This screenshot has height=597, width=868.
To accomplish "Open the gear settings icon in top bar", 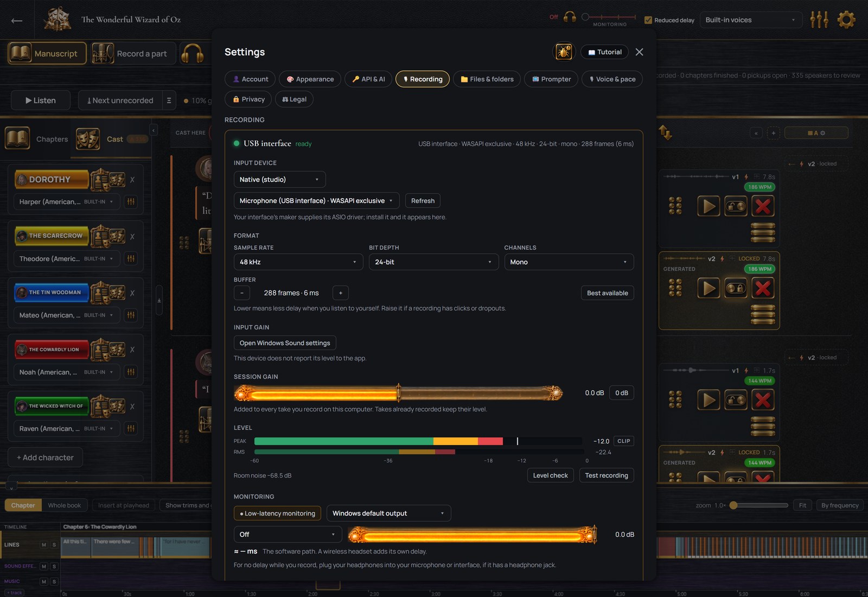I will tap(846, 20).
